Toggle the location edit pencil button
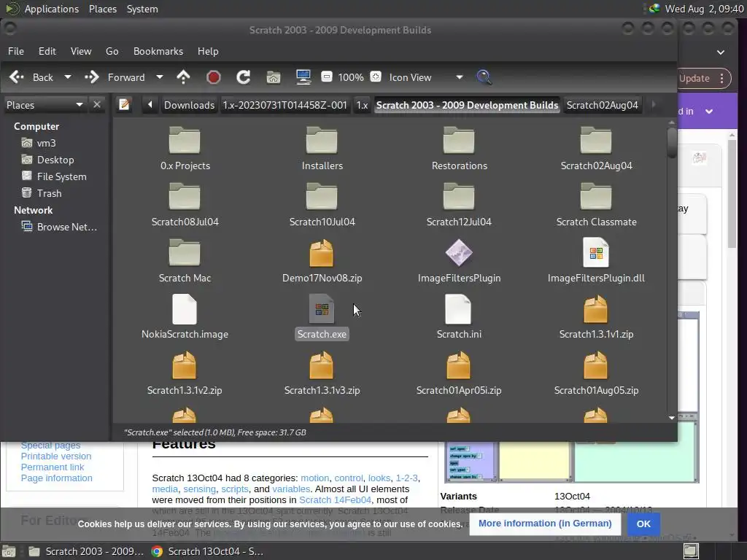Viewport: 747px width, 560px height. pos(124,105)
